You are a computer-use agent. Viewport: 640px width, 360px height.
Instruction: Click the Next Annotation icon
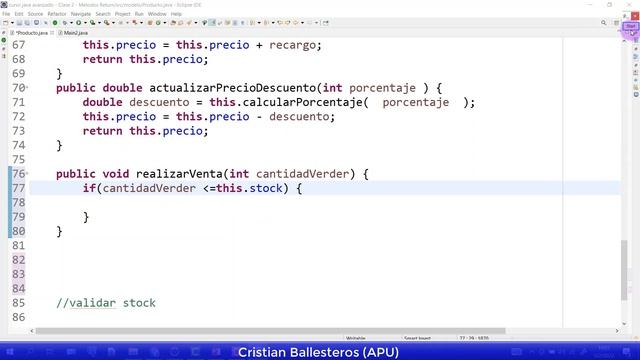(252, 23)
